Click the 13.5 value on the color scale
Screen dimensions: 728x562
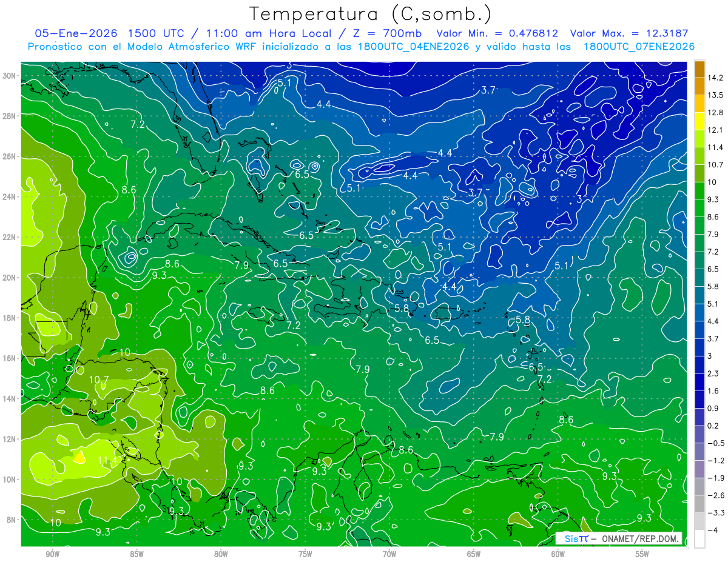pyautogui.click(x=716, y=95)
